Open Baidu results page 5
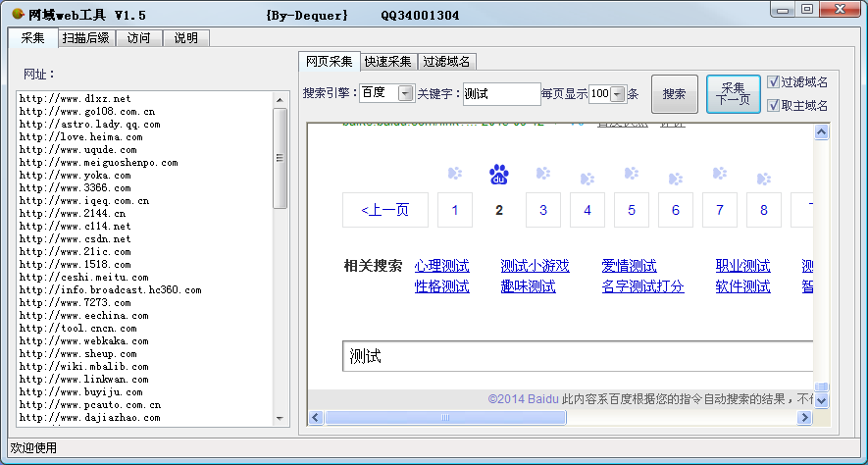 pyautogui.click(x=632, y=210)
